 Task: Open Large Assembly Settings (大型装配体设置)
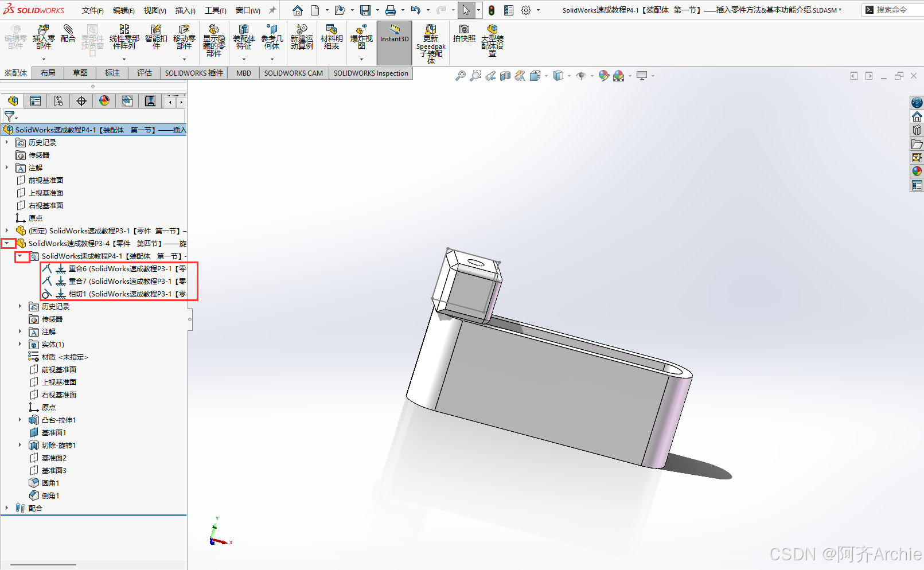[492, 40]
